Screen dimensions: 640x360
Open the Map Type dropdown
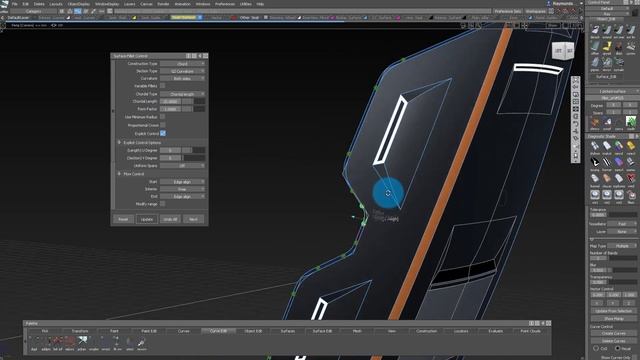point(622,246)
